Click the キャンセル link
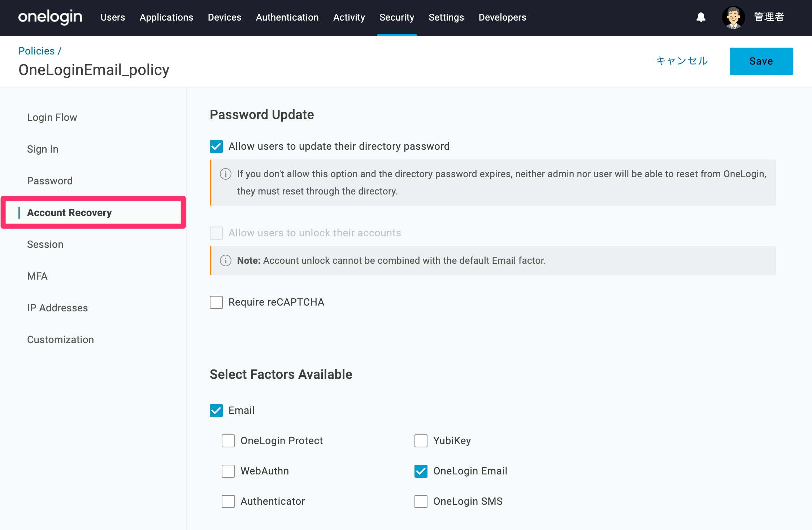The width and height of the screenshot is (812, 530). (x=682, y=61)
